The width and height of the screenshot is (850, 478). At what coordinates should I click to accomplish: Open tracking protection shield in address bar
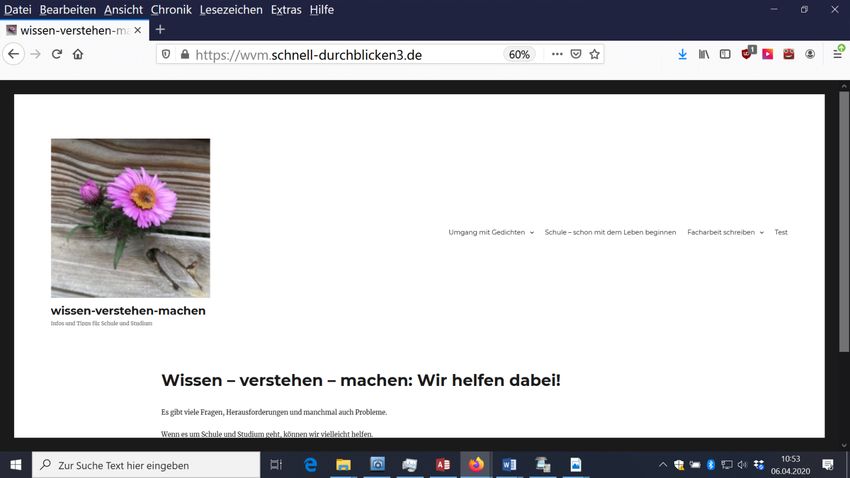(x=166, y=54)
